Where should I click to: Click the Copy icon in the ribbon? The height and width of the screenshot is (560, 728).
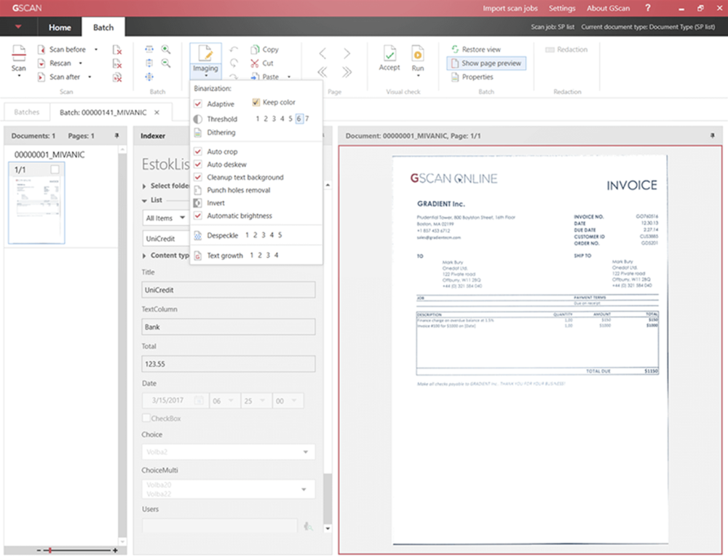255,50
